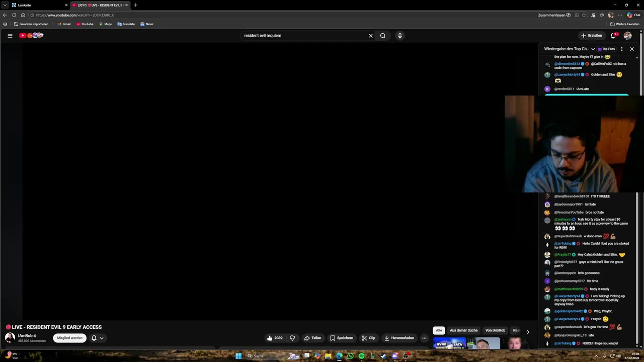Select the Von IAmRob chip
Viewport: 644px width, 362px height.
coord(495,330)
